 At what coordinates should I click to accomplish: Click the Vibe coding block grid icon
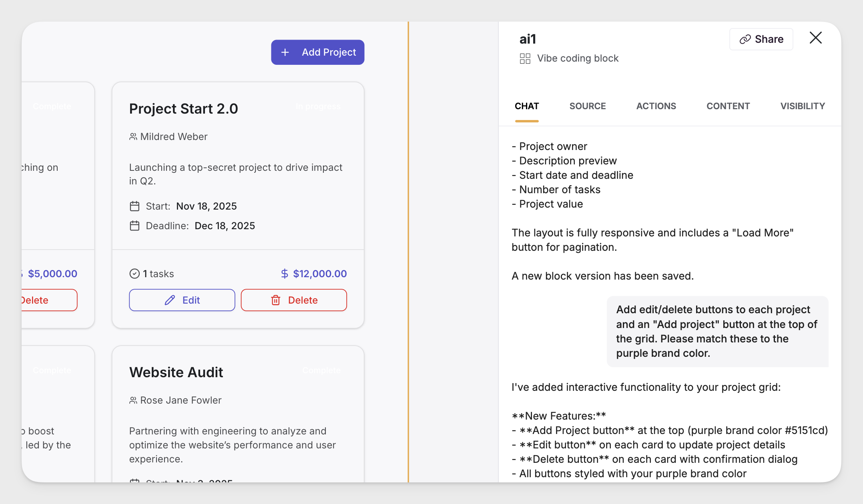click(525, 58)
